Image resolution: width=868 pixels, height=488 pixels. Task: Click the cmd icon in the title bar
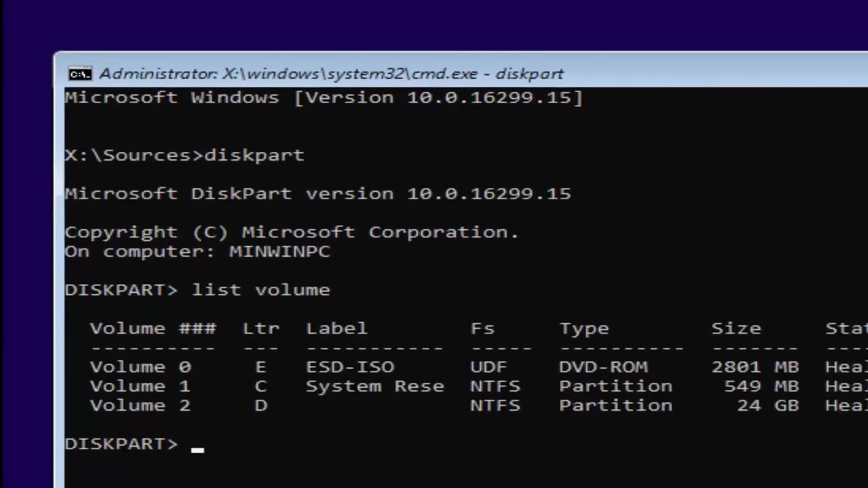click(80, 74)
